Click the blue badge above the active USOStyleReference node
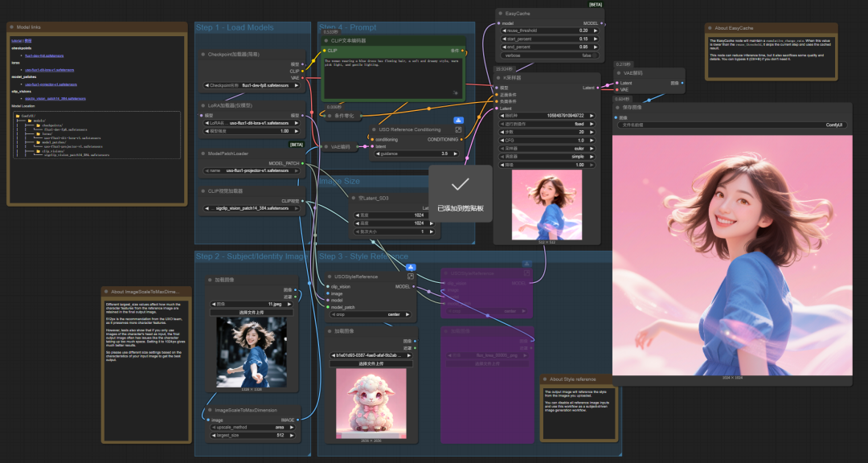Viewport: 868px width, 463px height. click(x=411, y=267)
